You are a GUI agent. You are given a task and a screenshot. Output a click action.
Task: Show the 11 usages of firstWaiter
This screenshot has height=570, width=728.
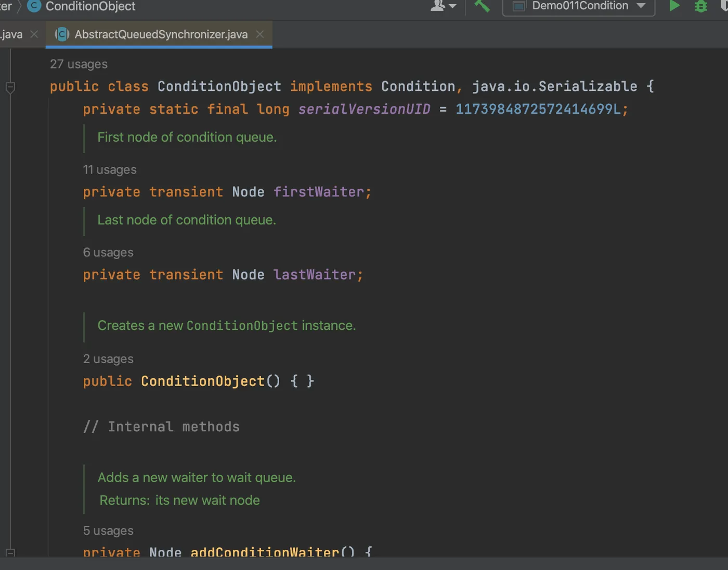click(x=110, y=170)
